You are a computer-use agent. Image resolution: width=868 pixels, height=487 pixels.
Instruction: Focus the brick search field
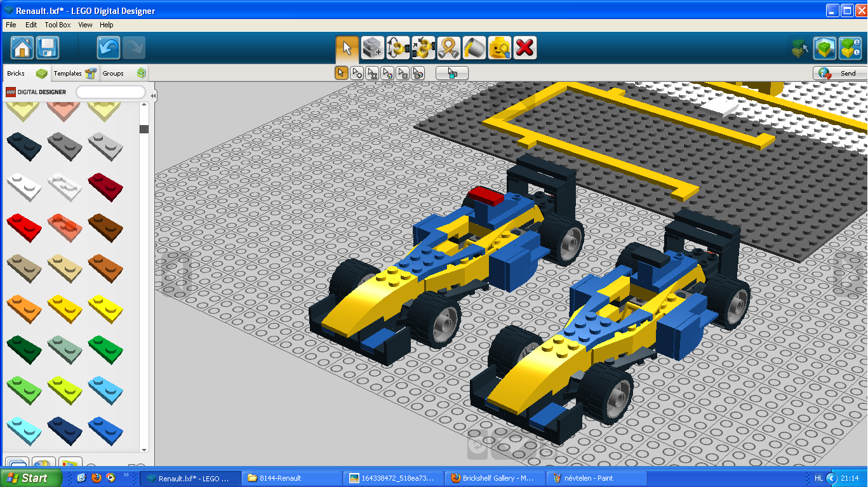[x=110, y=92]
